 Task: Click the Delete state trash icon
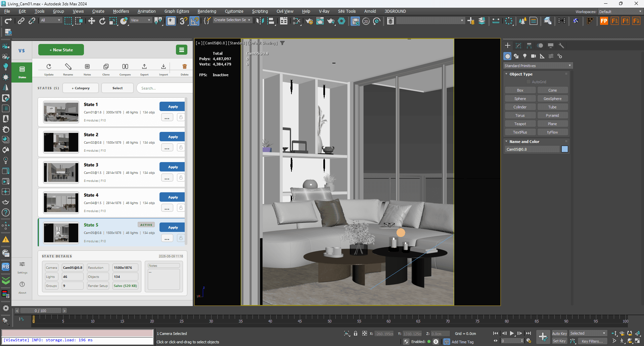[185, 69]
